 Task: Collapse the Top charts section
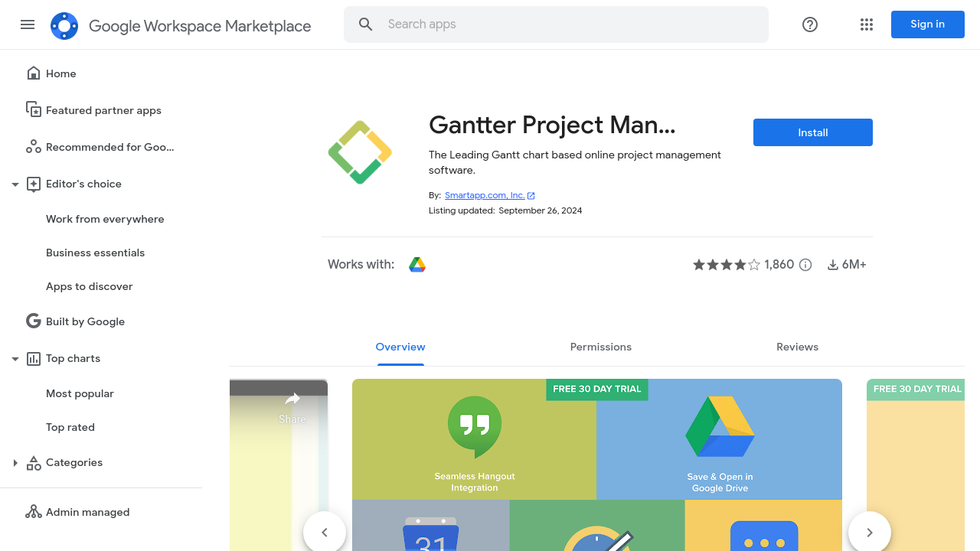pyautogui.click(x=15, y=358)
